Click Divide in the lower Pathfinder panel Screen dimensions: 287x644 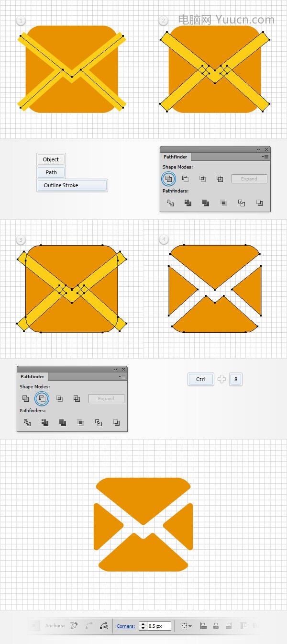point(27,422)
